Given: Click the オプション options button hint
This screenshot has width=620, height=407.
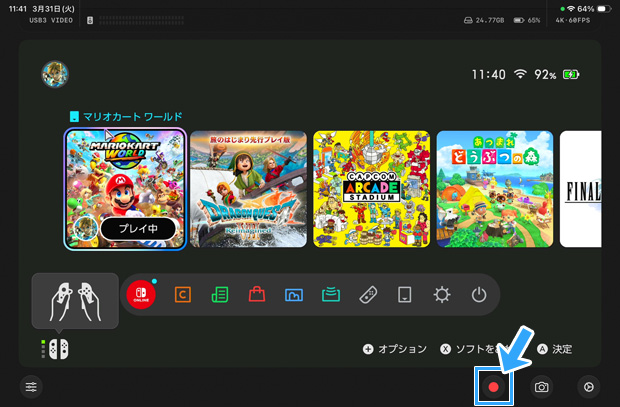Looking at the screenshot, I should click(x=395, y=349).
